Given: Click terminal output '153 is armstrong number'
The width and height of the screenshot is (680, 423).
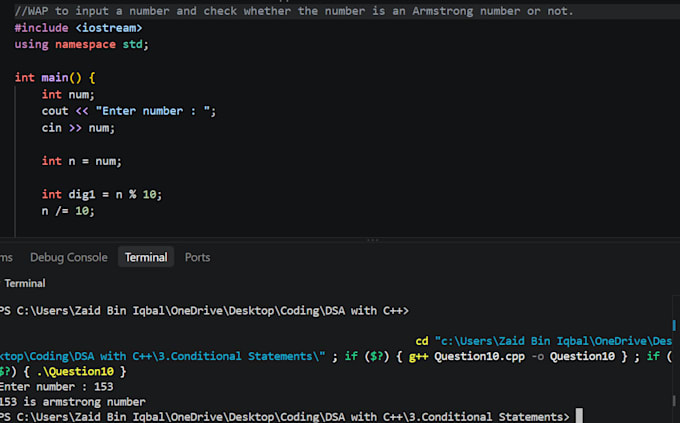Looking at the screenshot, I should pyautogui.click(x=73, y=402).
